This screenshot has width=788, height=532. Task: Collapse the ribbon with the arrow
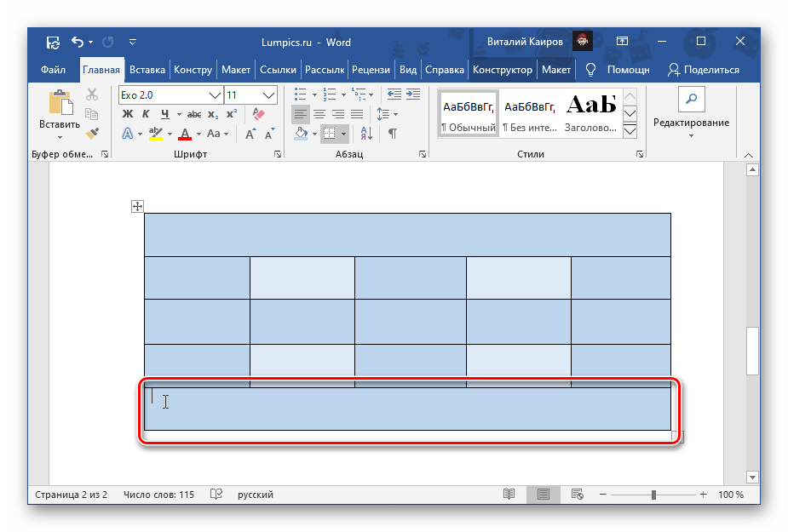[748, 155]
